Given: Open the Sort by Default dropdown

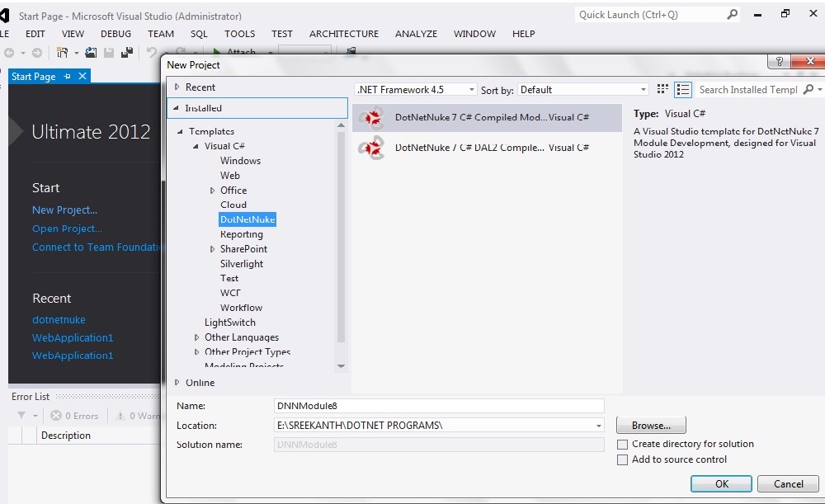Looking at the screenshot, I should (x=583, y=89).
